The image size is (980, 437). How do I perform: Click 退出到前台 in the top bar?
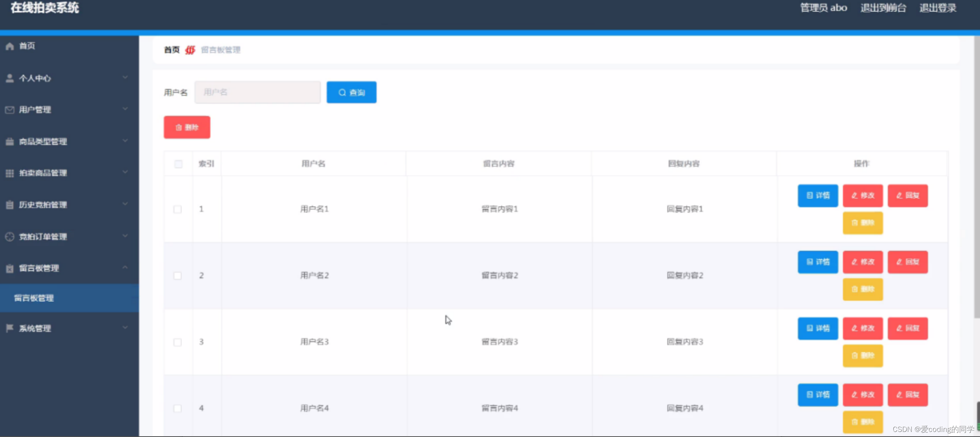click(x=883, y=8)
